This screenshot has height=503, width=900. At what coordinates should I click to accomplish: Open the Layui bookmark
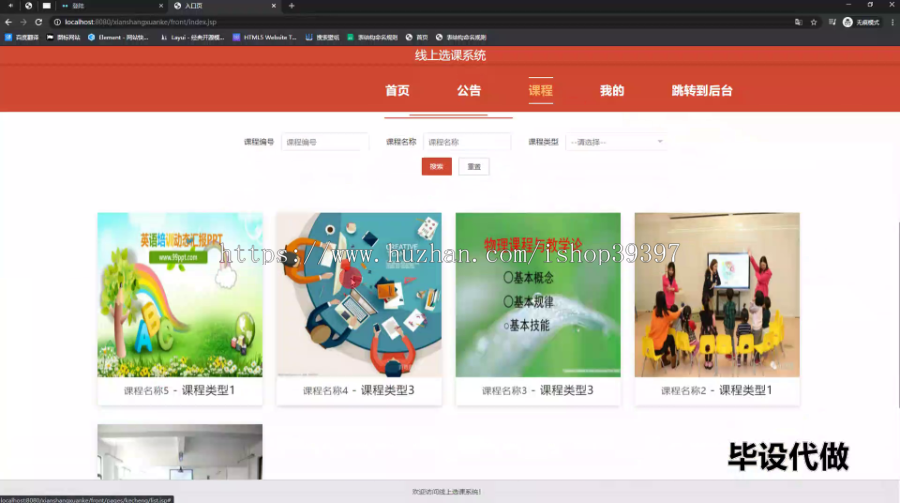(192, 37)
